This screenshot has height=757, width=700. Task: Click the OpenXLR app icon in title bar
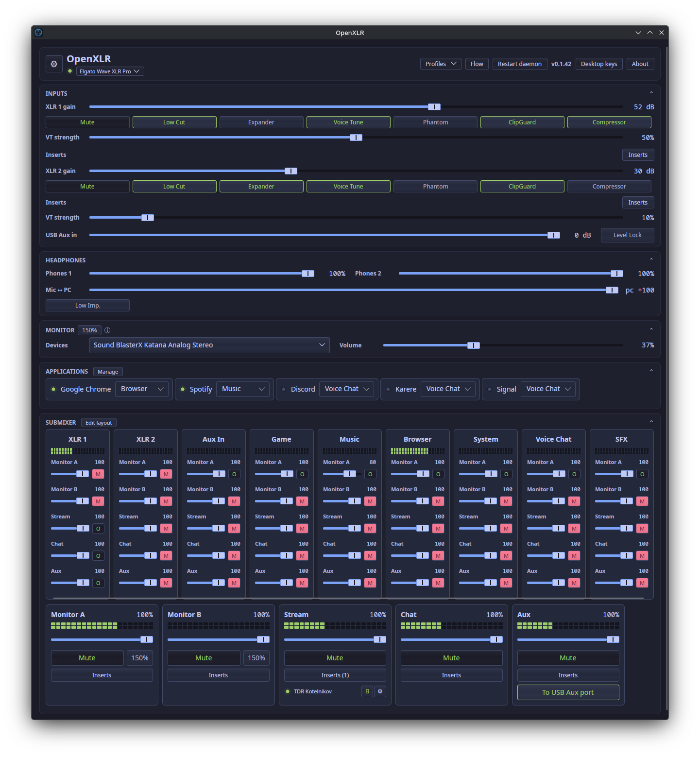tap(39, 33)
